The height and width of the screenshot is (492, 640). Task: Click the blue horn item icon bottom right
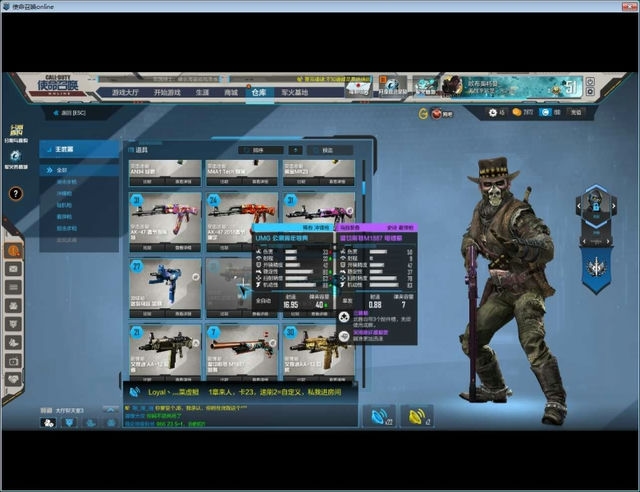pos(378,415)
